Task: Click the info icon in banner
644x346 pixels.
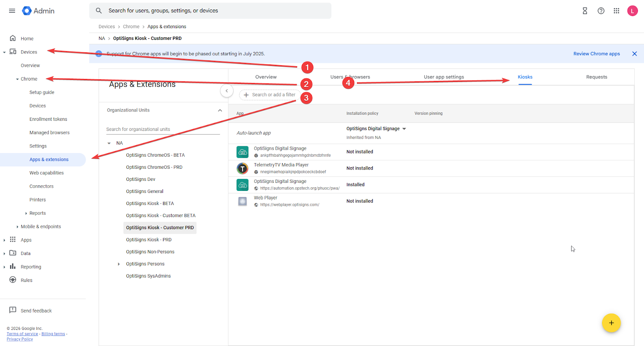Action: click(99, 54)
